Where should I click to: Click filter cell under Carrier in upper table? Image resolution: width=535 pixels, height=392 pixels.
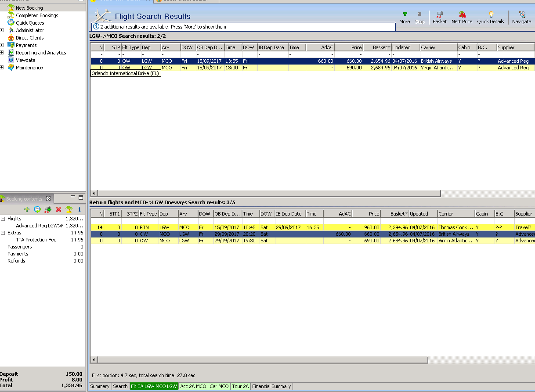[x=438, y=54]
